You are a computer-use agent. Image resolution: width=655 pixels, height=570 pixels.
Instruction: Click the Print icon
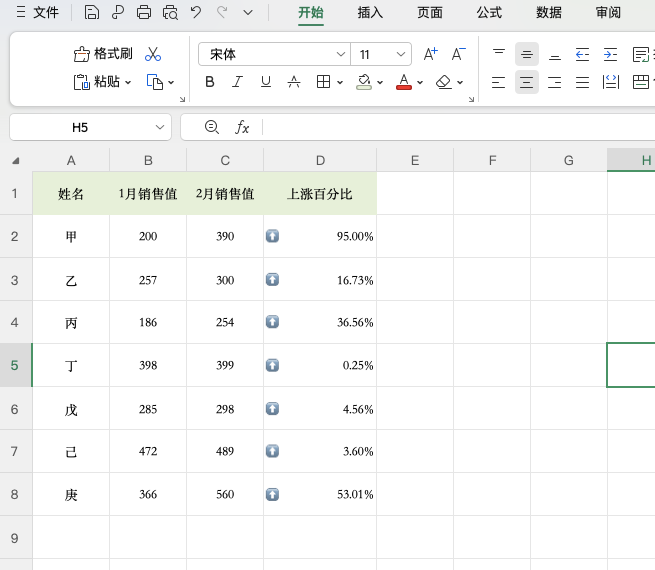pyautogui.click(x=144, y=13)
